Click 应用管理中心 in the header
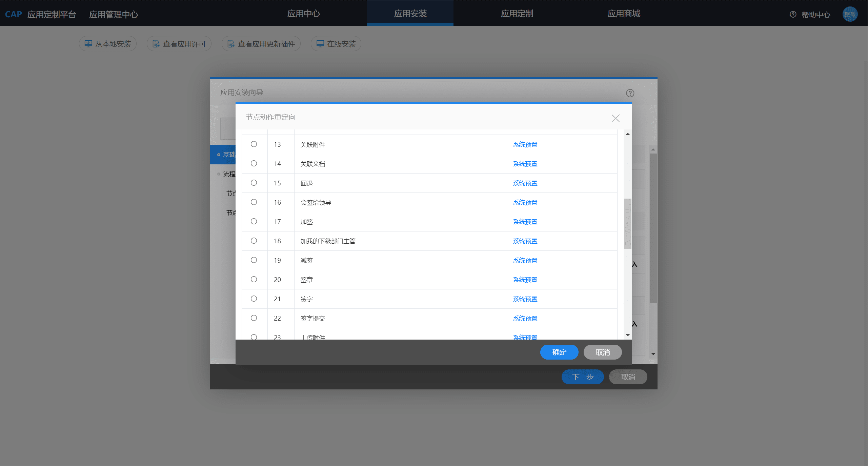The width and height of the screenshot is (868, 466). point(114,15)
